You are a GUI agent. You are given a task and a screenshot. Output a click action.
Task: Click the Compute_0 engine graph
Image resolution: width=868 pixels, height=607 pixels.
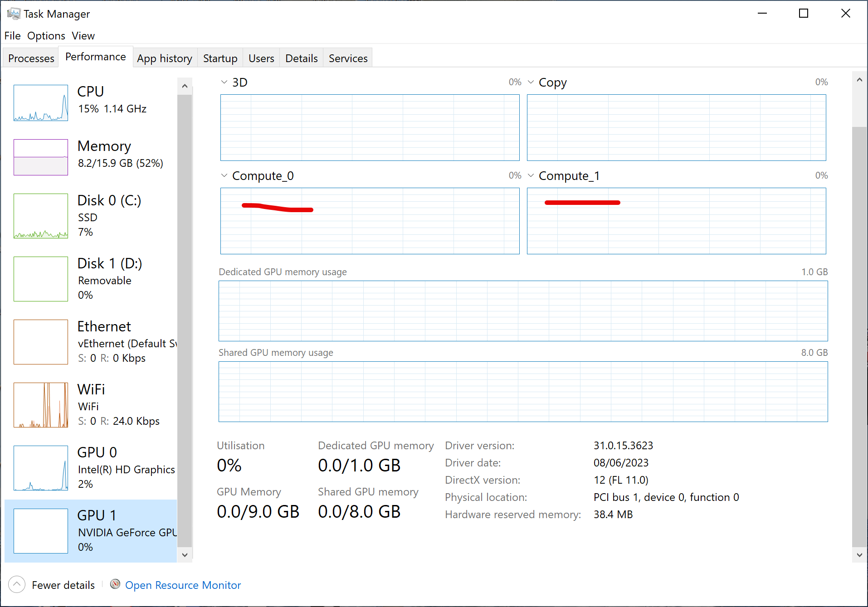pos(370,221)
